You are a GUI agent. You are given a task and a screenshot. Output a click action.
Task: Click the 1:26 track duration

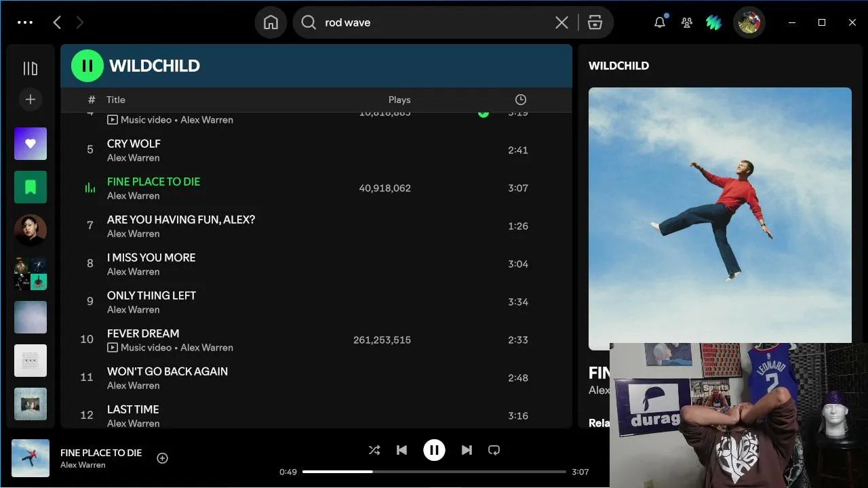coord(518,226)
